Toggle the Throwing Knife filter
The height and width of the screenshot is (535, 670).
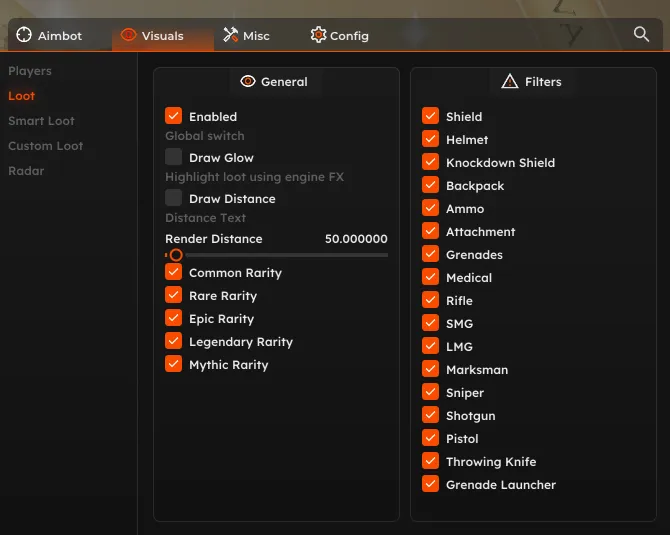tap(430, 461)
